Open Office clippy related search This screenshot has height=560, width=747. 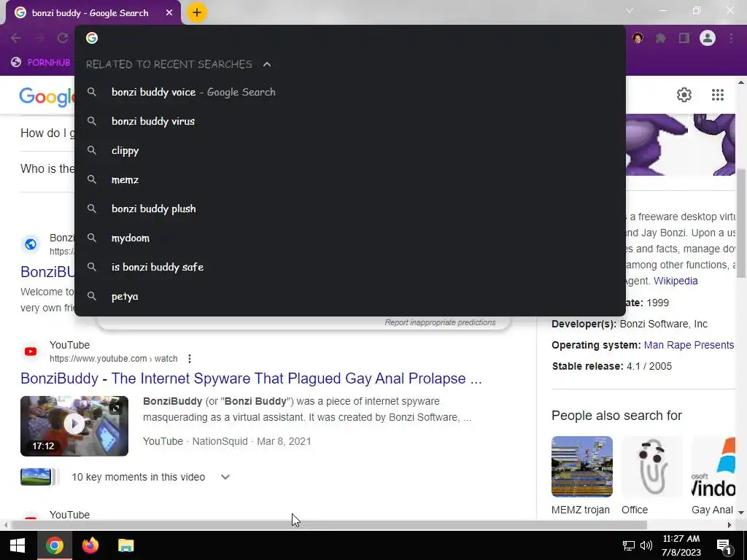651,475
